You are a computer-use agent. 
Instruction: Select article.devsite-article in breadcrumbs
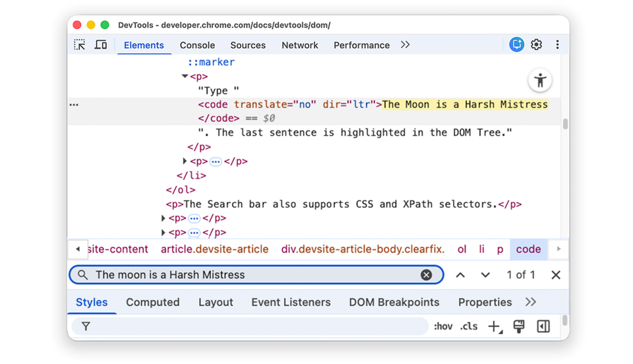tap(214, 249)
